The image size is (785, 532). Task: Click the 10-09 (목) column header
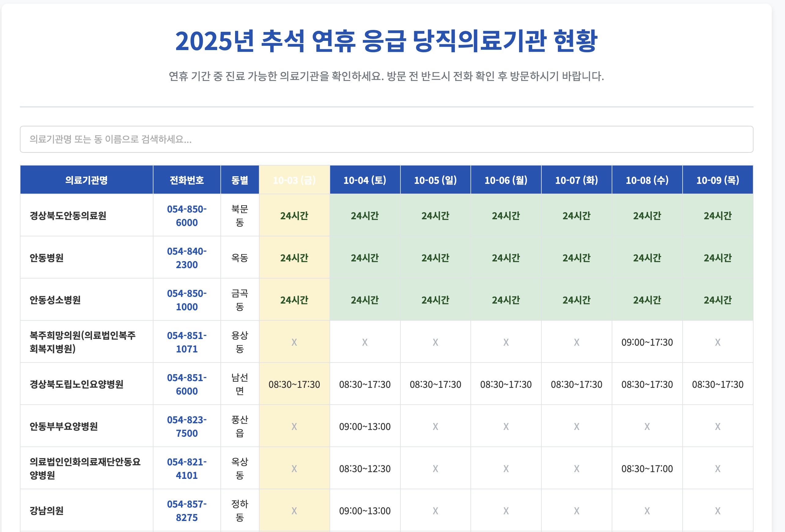tap(717, 180)
